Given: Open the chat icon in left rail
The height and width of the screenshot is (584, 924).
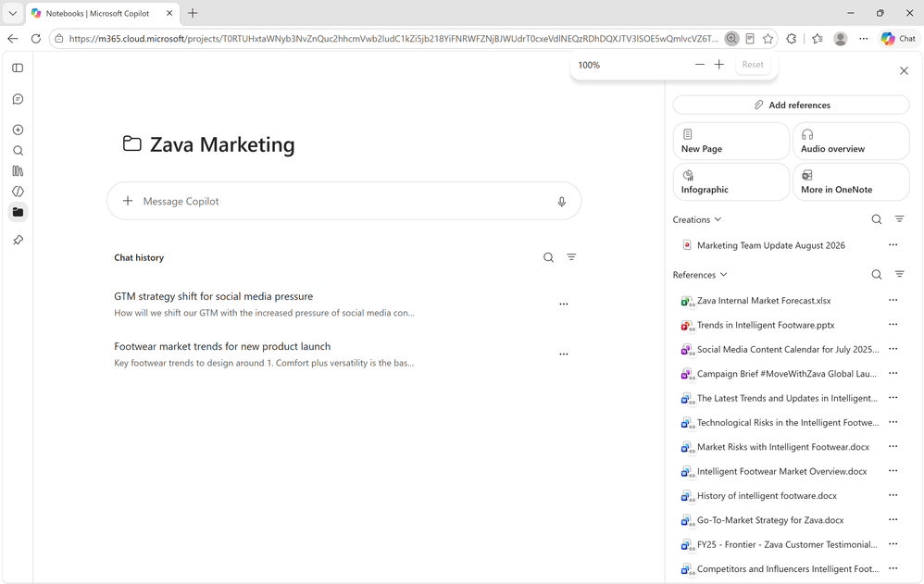Looking at the screenshot, I should pyautogui.click(x=18, y=99).
